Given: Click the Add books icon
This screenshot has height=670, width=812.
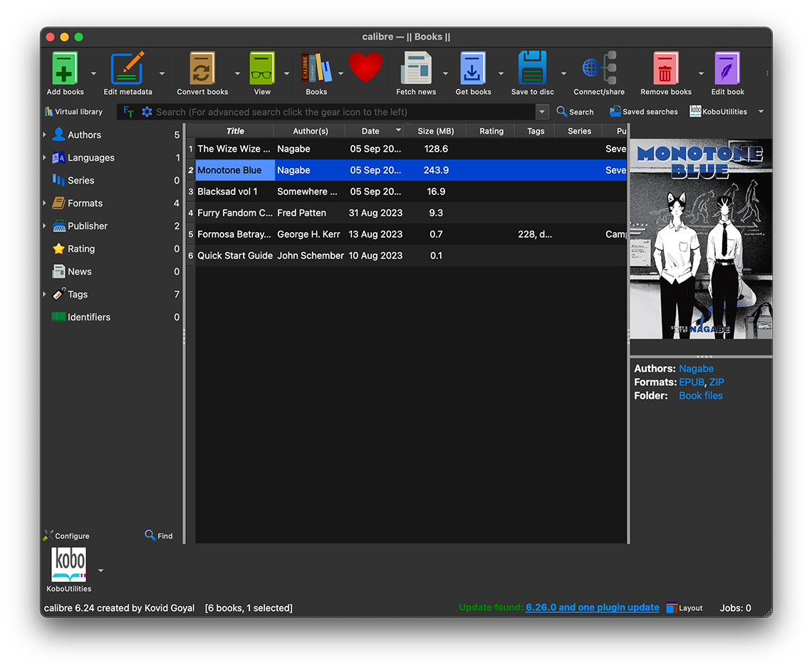Looking at the screenshot, I should (65, 68).
